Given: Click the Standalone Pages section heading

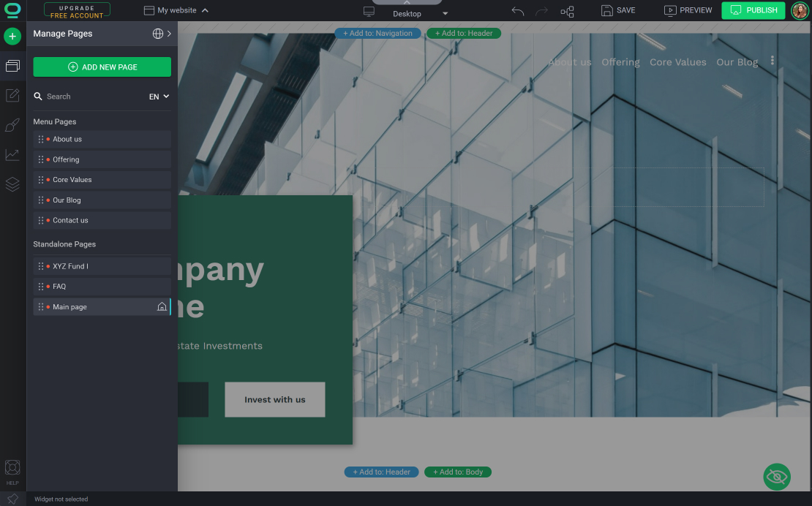Looking at the screenshot, I should pyautogui.click(x=64, y=244).
